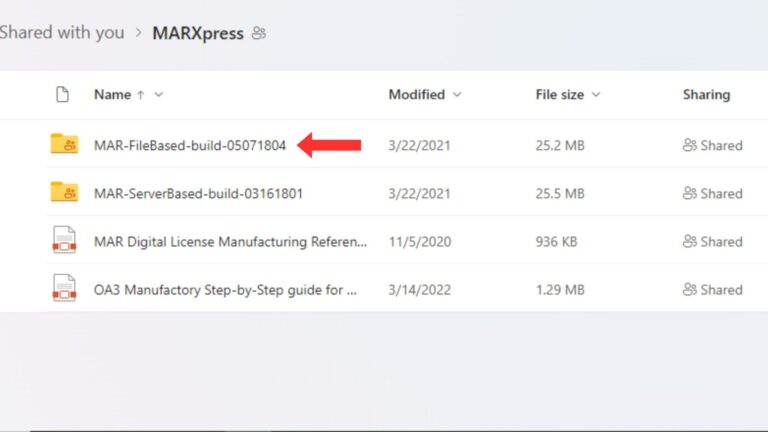This screenshot has height=432, width=768.
Task: Click the shared people icon beside MARXpress
Action: tap(259, 33)
